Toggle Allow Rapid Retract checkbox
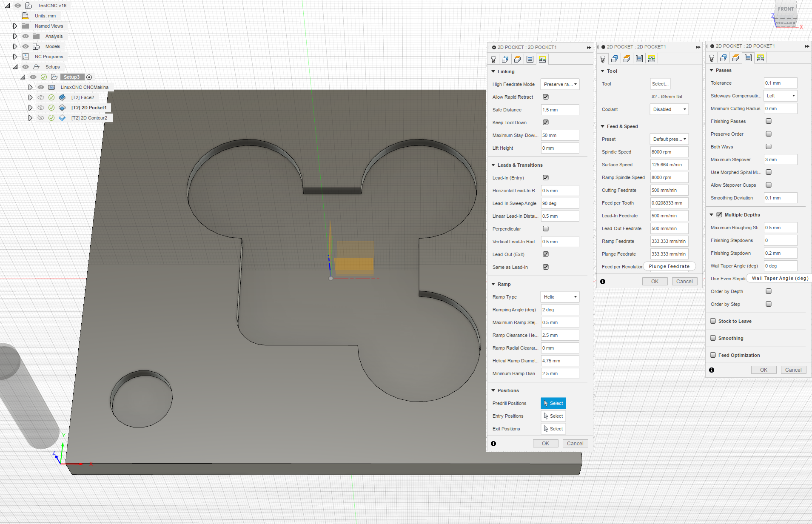Viewport: 812px width, 524px height. pos(546,97)
